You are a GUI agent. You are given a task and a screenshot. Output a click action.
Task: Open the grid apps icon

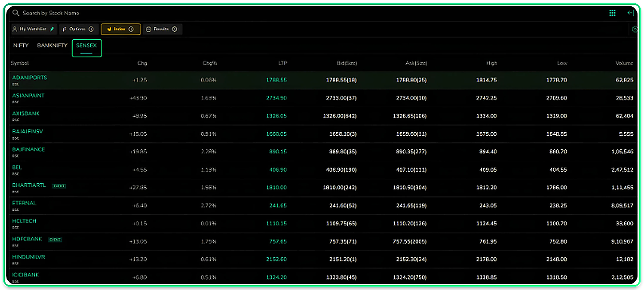612,13
